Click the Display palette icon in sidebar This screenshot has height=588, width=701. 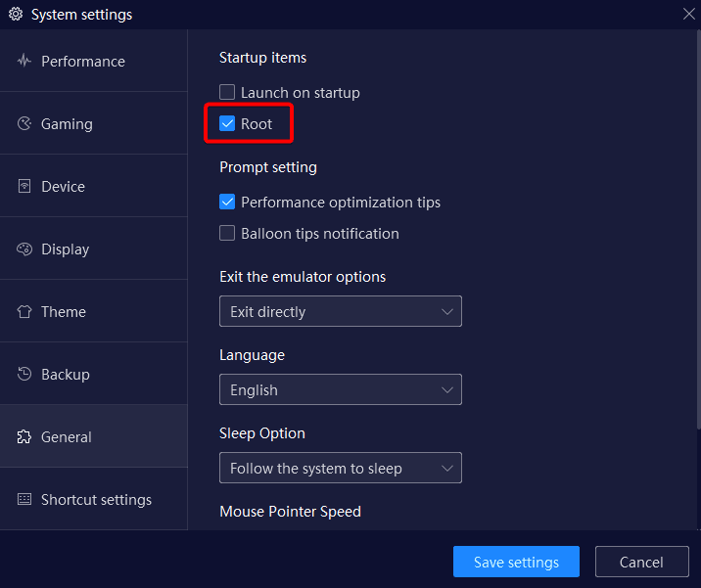[x=24, y=249]
